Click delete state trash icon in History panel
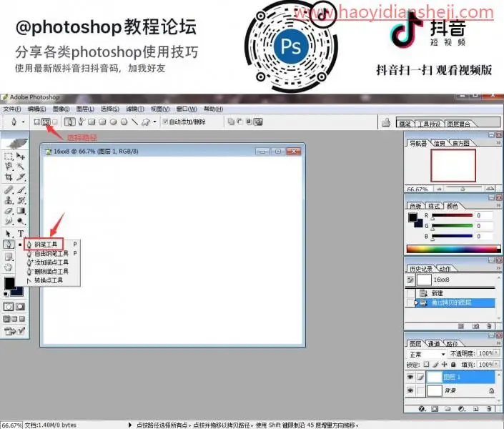 (489, 327)
